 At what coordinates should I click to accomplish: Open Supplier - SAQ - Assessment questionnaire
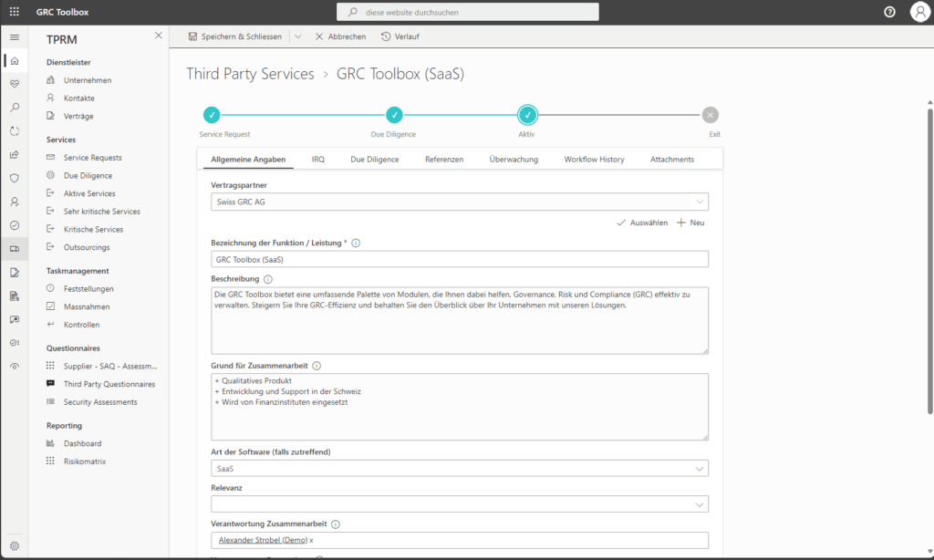click(110, 367)
